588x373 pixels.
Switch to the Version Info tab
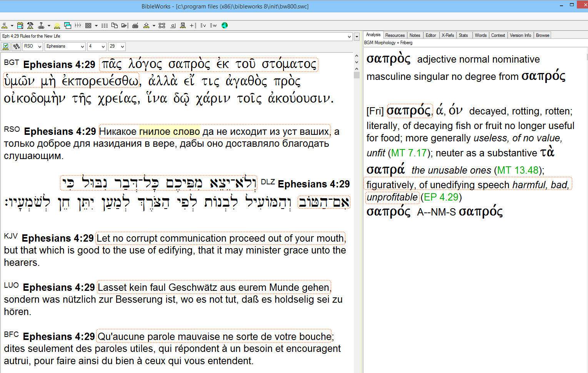[520, 35]
